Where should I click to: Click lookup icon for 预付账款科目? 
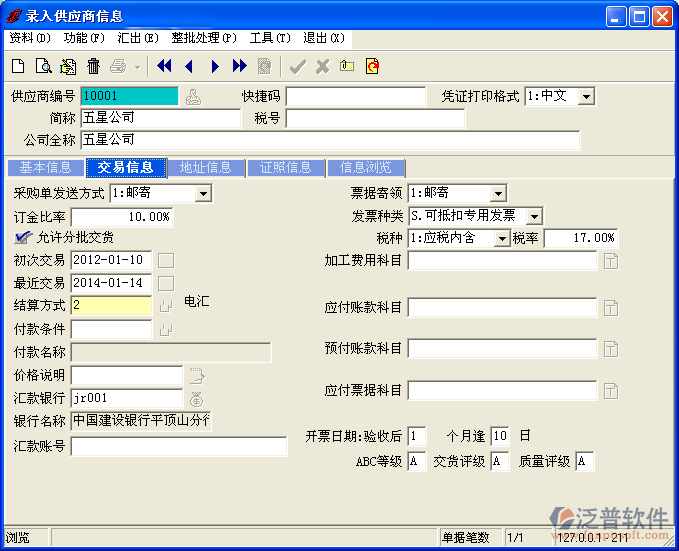(611, 349)
